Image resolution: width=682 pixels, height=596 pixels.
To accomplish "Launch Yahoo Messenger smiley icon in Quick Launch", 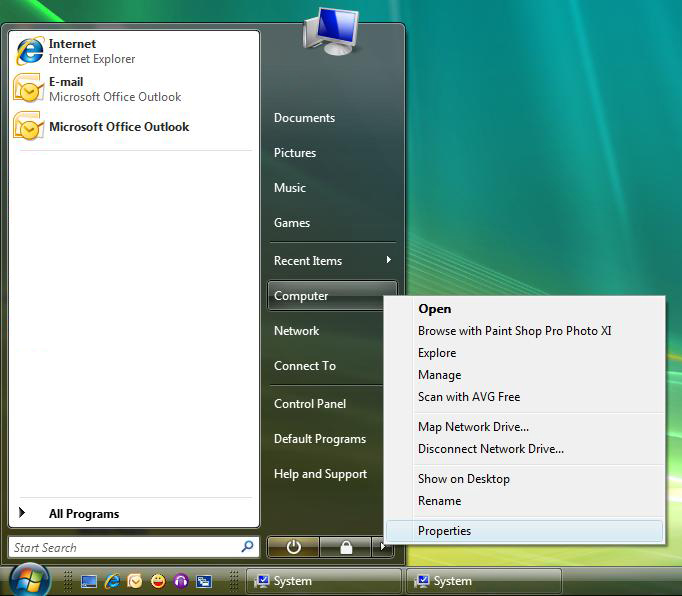I will click(x=158, y=581).
